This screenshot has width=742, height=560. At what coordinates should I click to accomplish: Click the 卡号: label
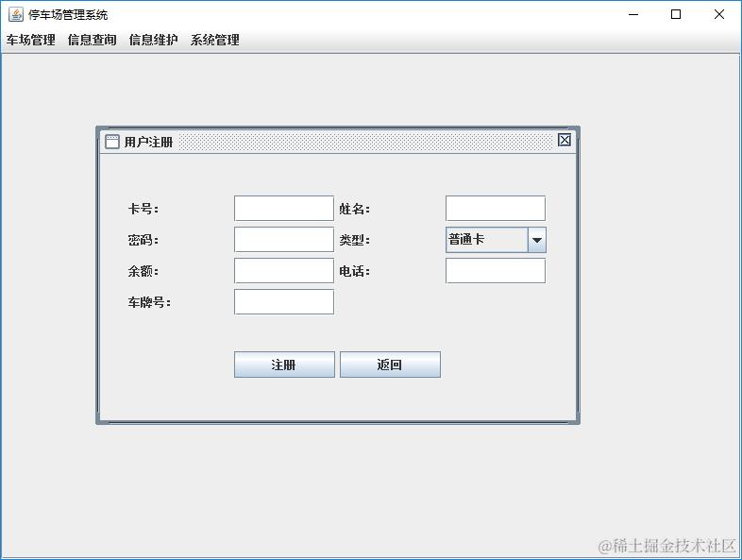point(143,209)
